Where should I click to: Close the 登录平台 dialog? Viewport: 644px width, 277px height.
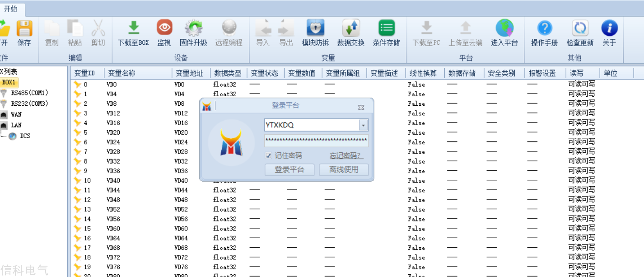coord(361,107)
